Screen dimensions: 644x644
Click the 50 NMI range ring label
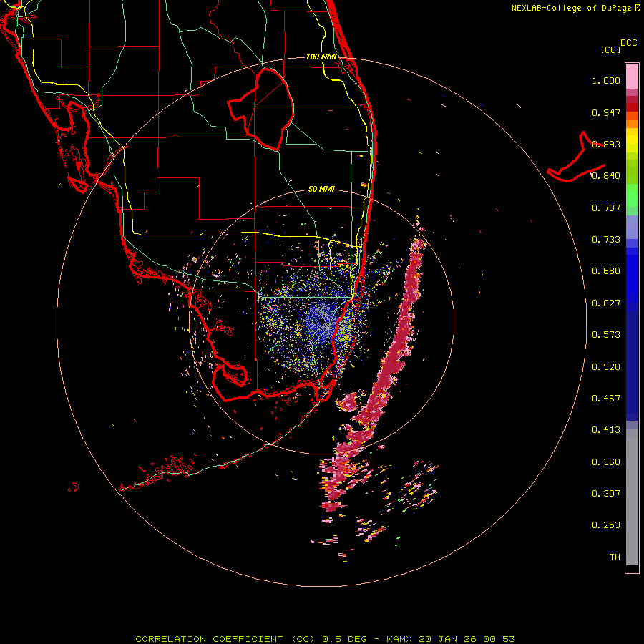click(321, 189)
